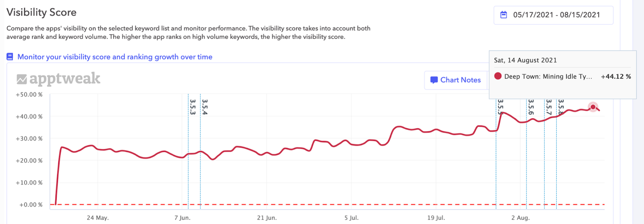Click the Visibility Score heading

click(x=41, y=12)
